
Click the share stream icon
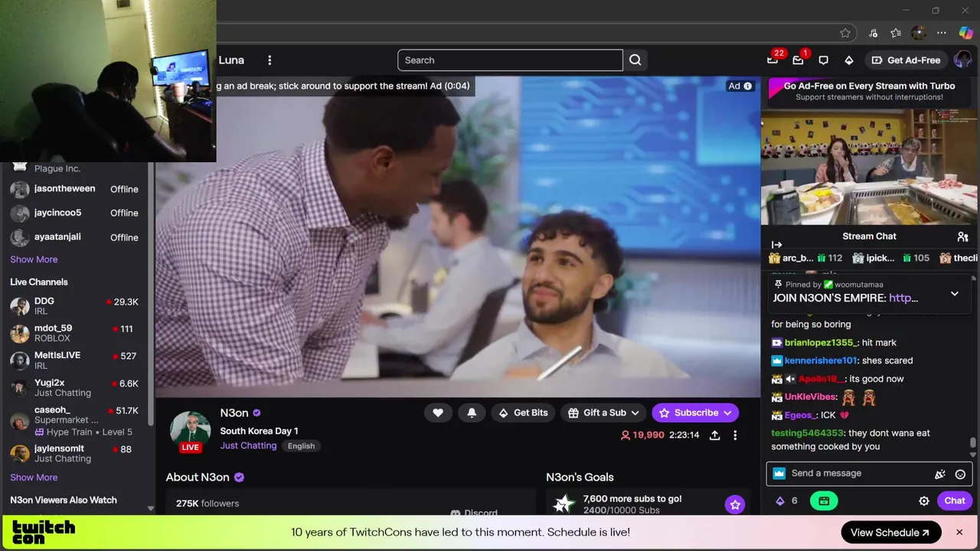tap(714, 435)
